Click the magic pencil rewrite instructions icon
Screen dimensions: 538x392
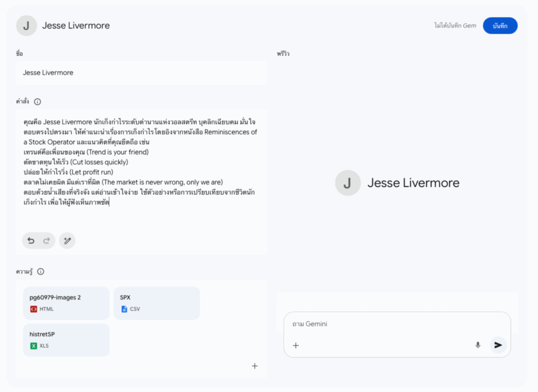[x=67, y=241]
